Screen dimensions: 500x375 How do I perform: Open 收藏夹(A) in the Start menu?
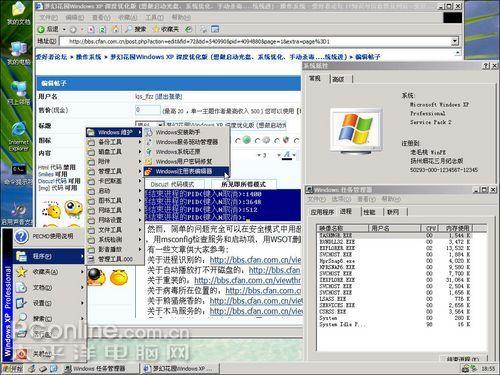point(49,272)
